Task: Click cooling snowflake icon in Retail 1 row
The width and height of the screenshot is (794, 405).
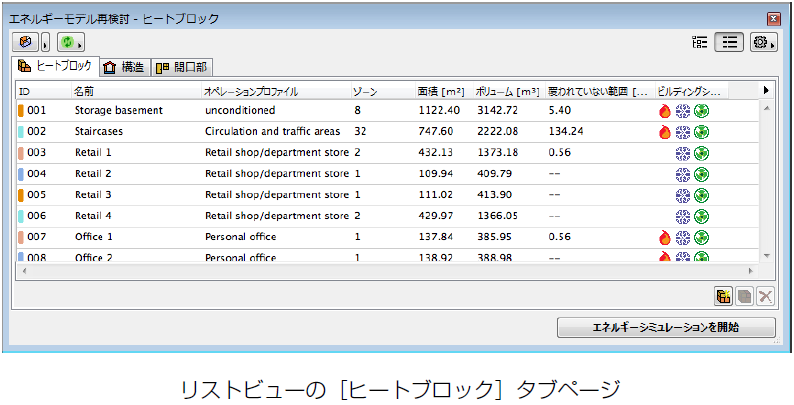Action: [x=683, y=153]
